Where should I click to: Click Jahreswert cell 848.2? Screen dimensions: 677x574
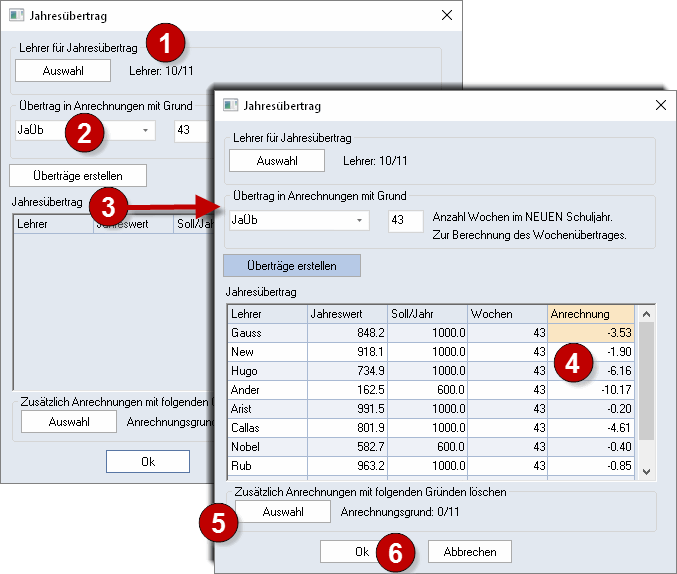coord(347,333)
